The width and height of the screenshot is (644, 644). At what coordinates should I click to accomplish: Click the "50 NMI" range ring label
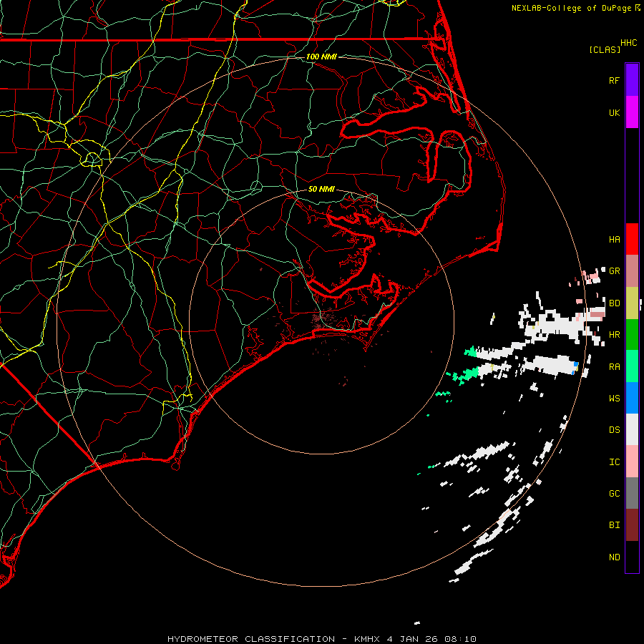[321, 189]
